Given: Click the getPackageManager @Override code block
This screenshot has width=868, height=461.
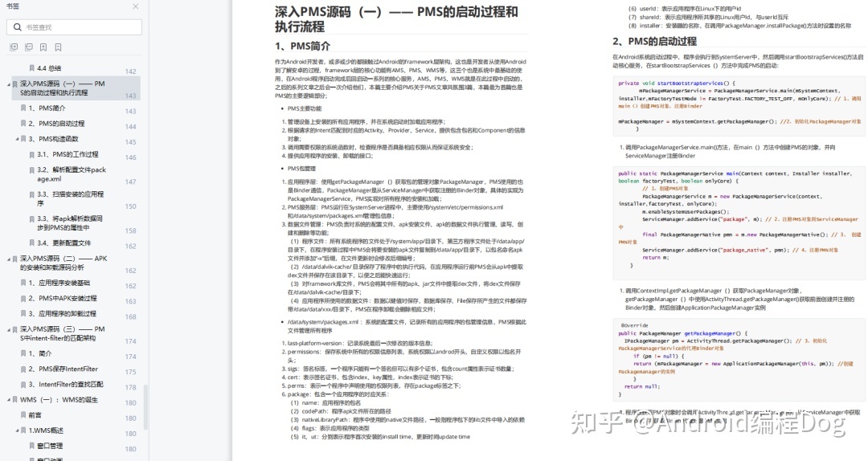Looking at the screenshot, I should (x=739, y=359).
